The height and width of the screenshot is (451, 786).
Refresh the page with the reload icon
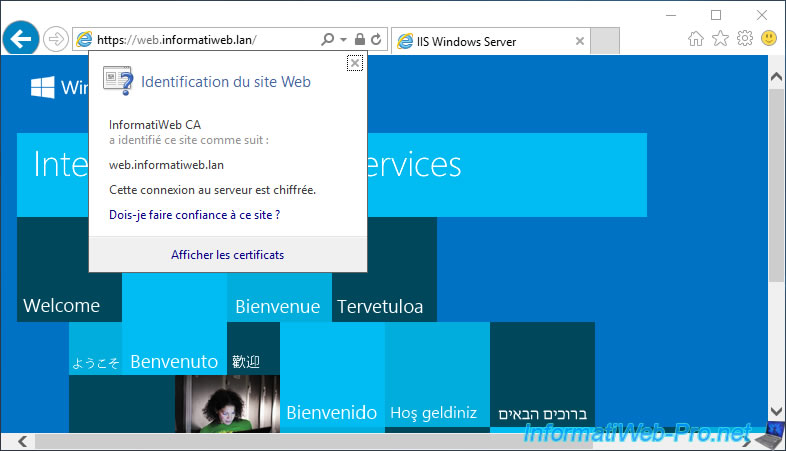[x=376, y=39]
